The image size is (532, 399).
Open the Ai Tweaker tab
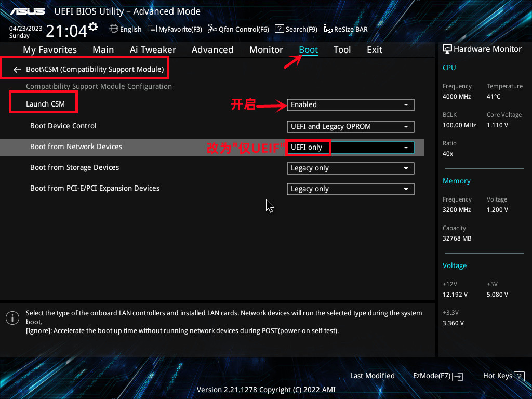[x=153, y=50]
